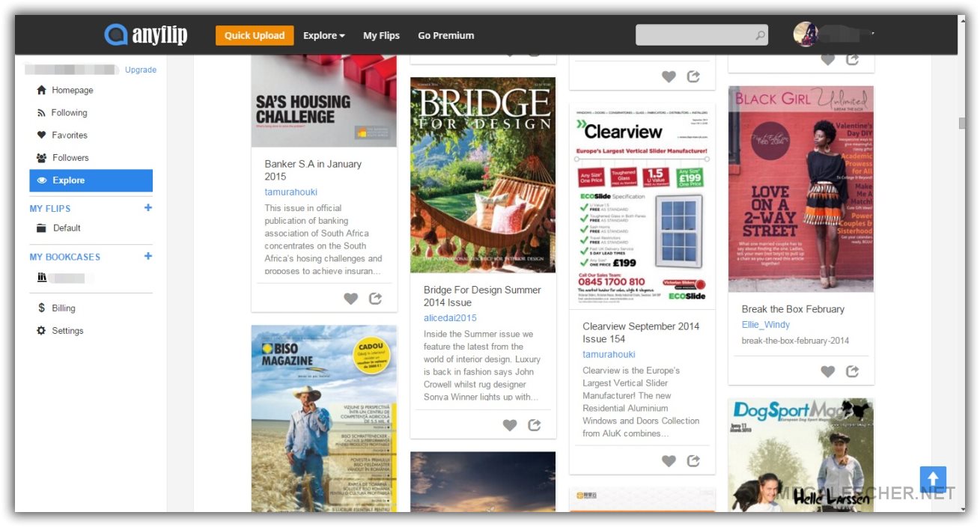
Task: Share Clearview September 2014 issue
Action: click(693, 461)
